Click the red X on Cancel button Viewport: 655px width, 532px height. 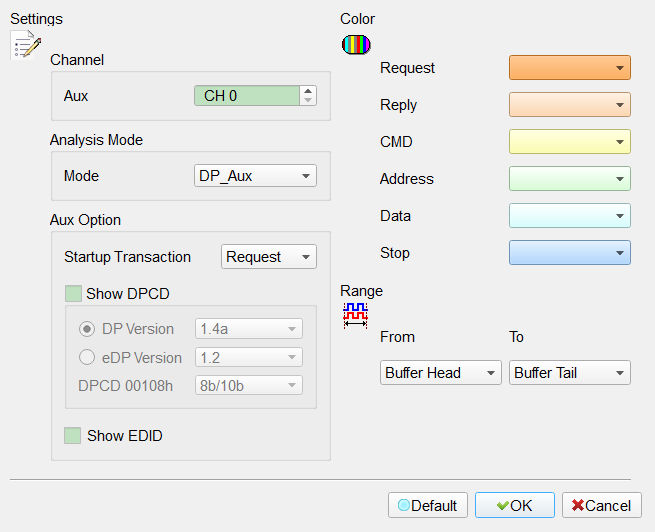click(x=578, y=506)
